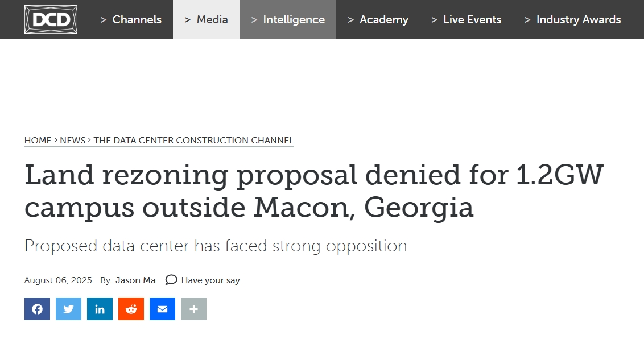Expand the Channels menu
The image size is (644, 351).
(131, 20)
